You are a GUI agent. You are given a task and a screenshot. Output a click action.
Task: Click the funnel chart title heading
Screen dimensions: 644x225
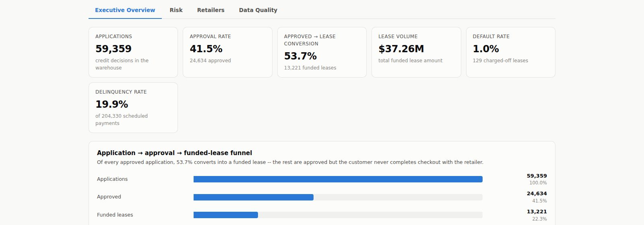click(x=174, y=153)
